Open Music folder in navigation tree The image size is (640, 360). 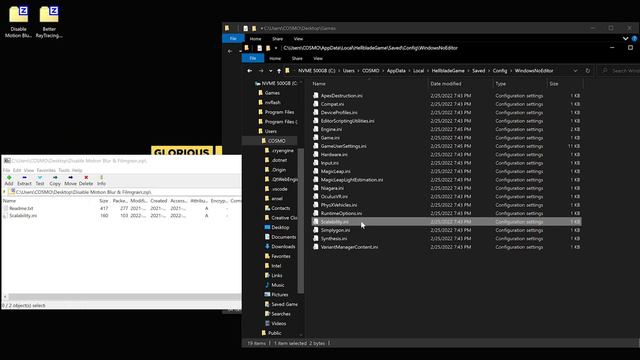click(x=278, y=285)
